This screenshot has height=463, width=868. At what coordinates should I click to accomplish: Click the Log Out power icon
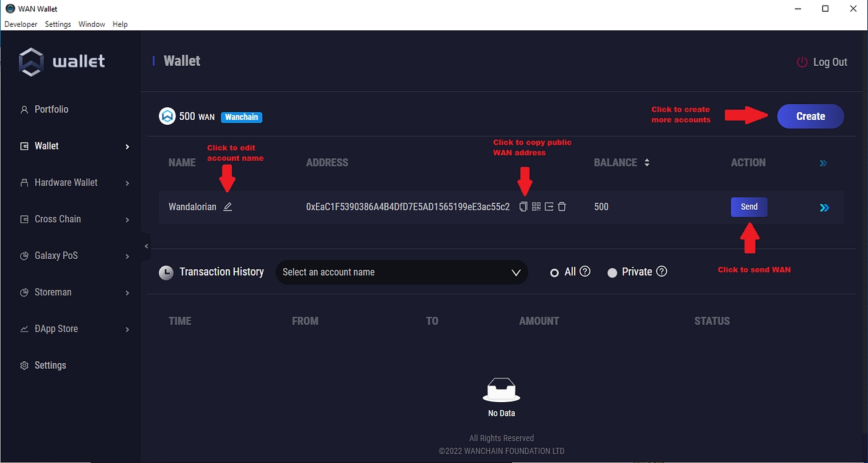[x=802, y=62]
